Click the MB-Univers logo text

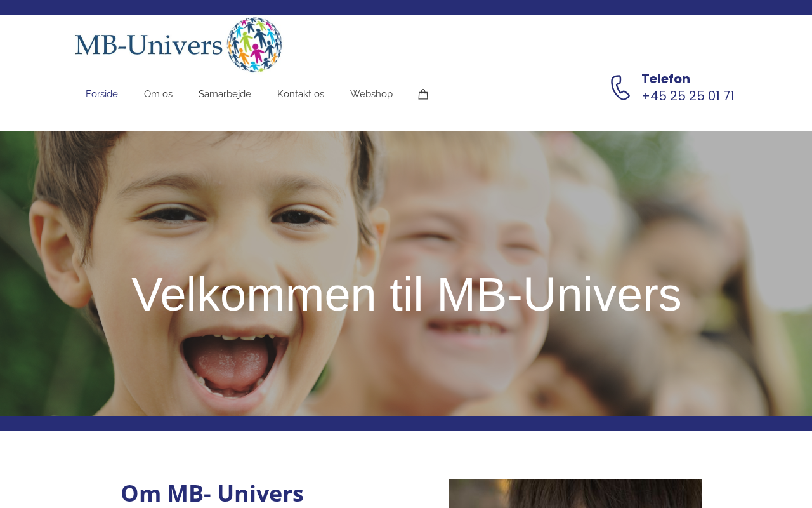149,44
